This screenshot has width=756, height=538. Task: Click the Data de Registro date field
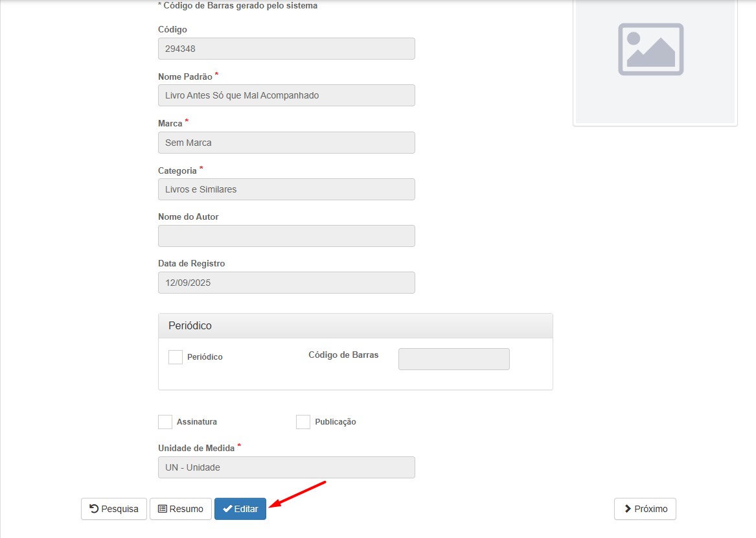pyautogui.click(x=286, y=283)
